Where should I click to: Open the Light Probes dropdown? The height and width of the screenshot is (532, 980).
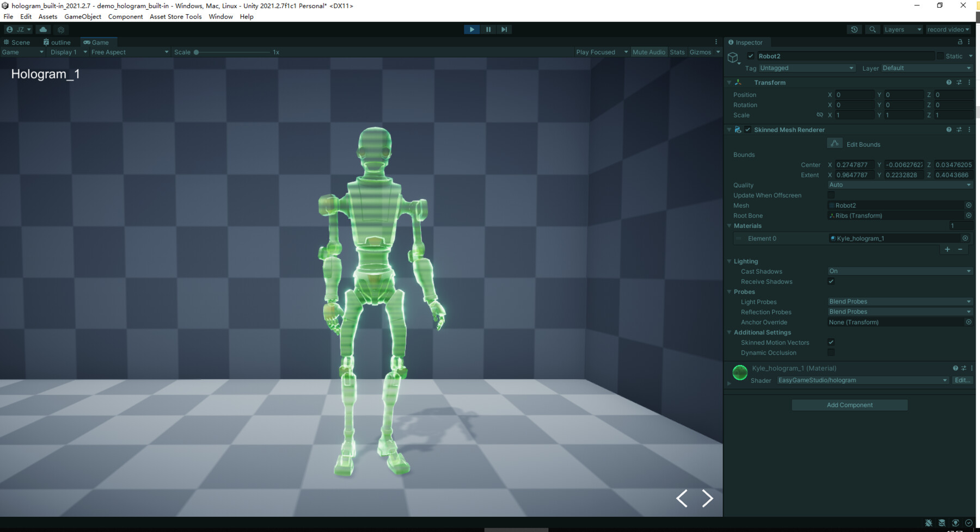(898, 301)
